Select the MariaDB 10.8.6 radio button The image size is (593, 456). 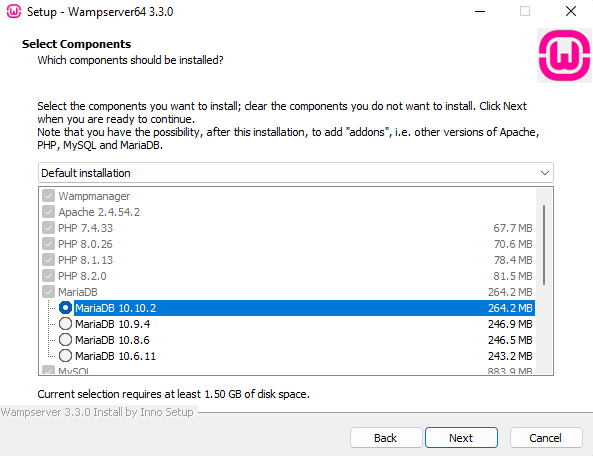tap(65, 340)
